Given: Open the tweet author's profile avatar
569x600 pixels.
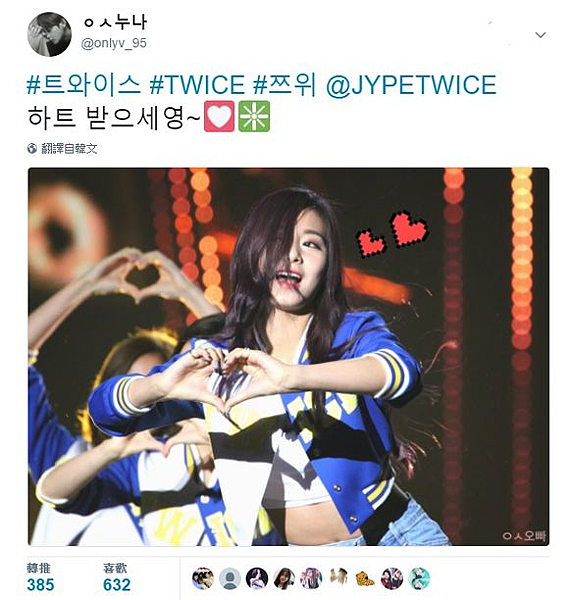Looking at the screenshot, I should pyautogui.click(x=49, y=34).
